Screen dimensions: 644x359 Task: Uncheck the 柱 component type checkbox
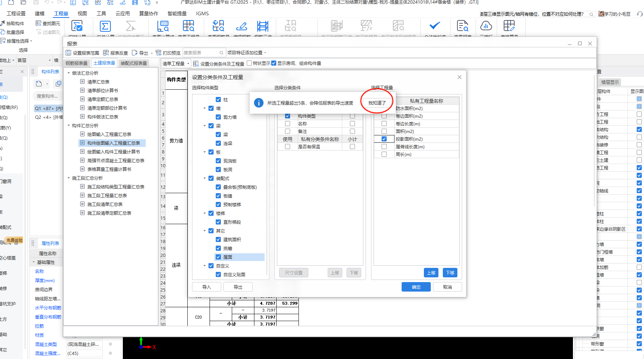coord(218,99)
